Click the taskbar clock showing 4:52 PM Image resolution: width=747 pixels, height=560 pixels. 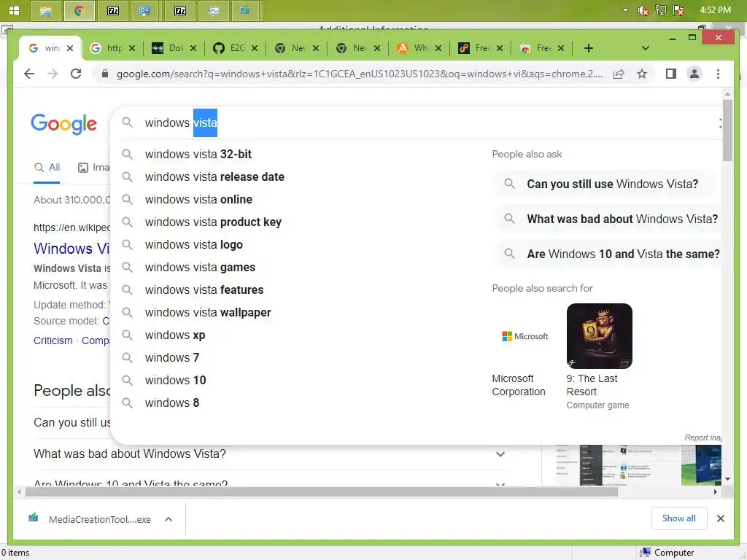point(715,10)
